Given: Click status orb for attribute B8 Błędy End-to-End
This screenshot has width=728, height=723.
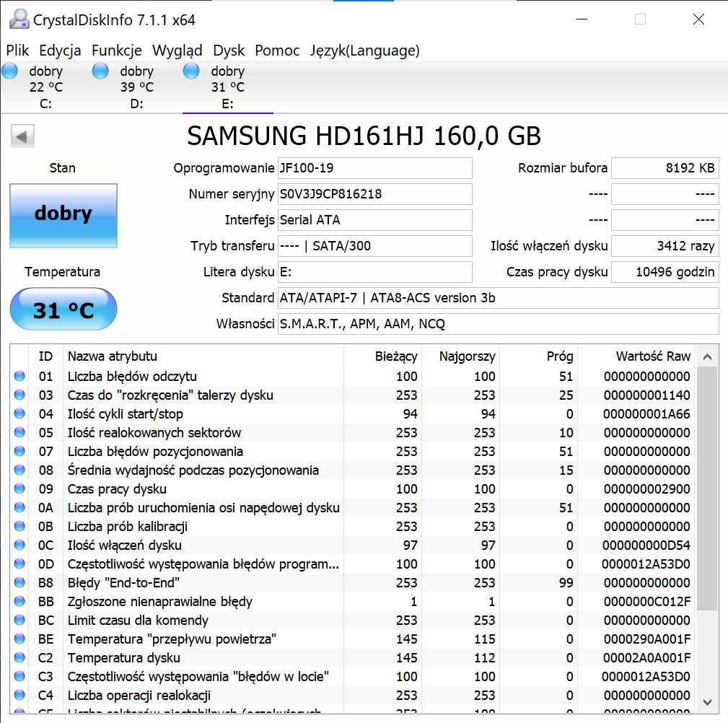Looking at the screenshot, I should 19,583.
